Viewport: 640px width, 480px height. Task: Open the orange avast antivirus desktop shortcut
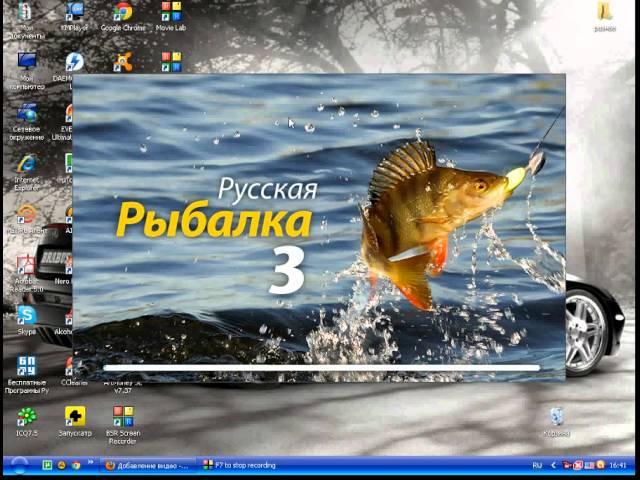pyautogui.click(x=123, y=62)
